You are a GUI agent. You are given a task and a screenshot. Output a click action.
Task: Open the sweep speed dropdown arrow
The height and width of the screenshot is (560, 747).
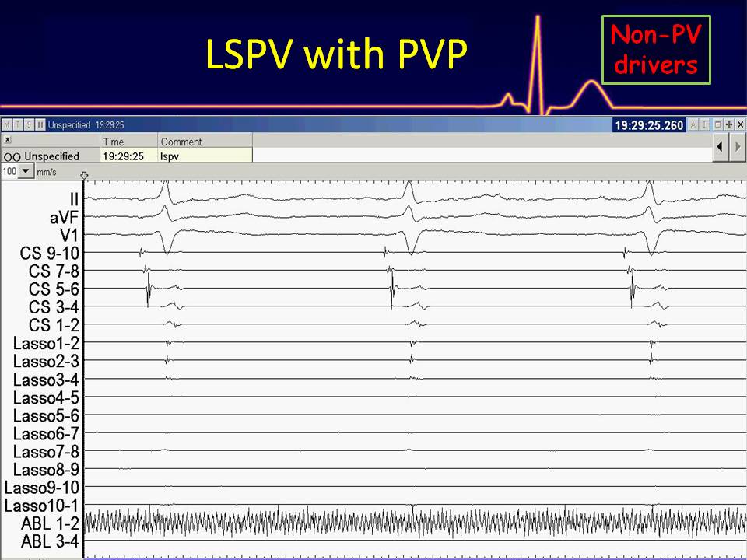(26, 171)
